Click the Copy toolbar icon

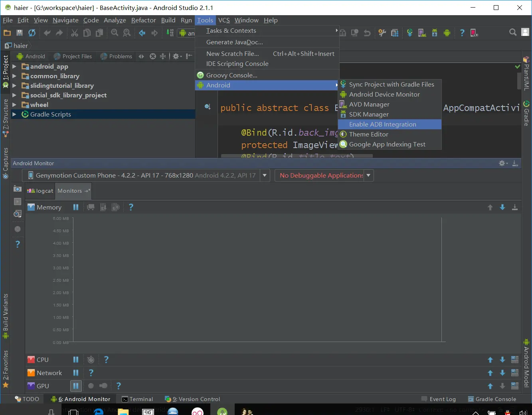point(87,33)
